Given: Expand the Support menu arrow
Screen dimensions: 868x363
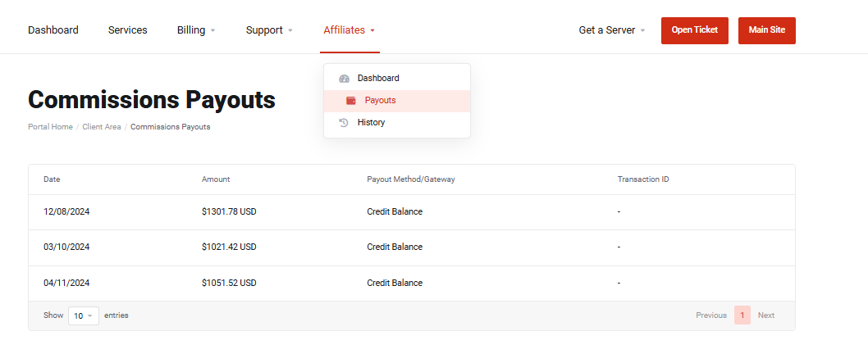Looking at the screenshot, I should click(x=290, y=31).
